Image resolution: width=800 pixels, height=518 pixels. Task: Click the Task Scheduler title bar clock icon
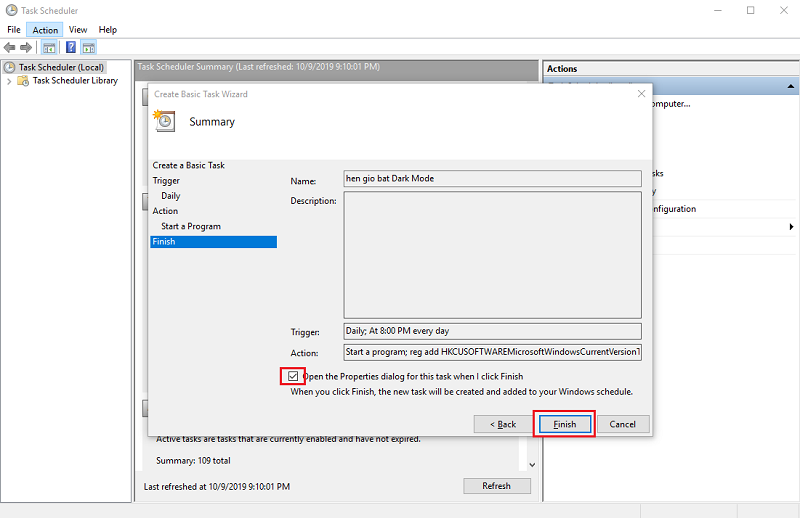coord(11,10)
